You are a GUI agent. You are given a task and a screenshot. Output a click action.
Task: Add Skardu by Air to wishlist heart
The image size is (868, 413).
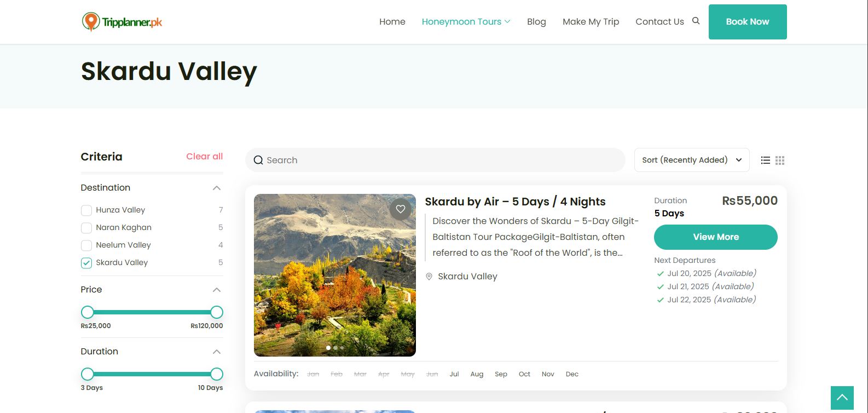click(401, 209)
